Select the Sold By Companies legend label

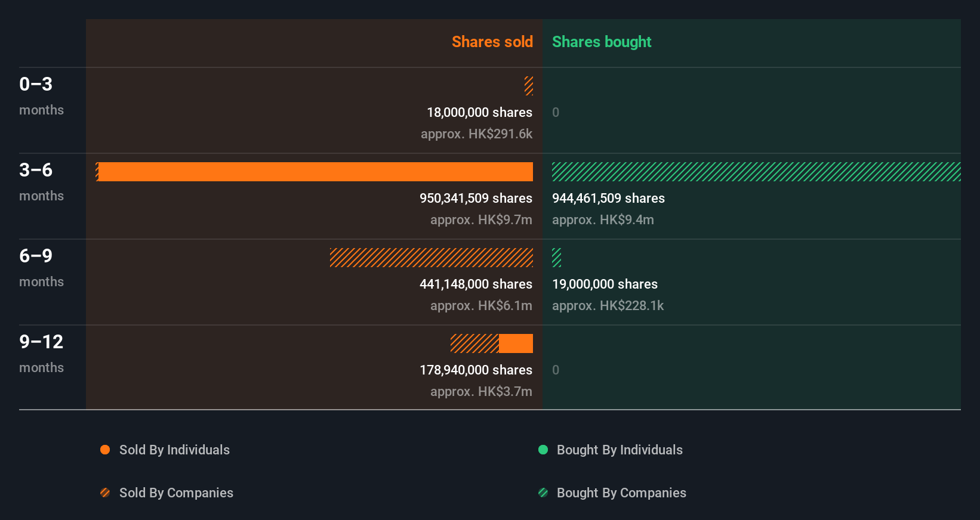176,493
